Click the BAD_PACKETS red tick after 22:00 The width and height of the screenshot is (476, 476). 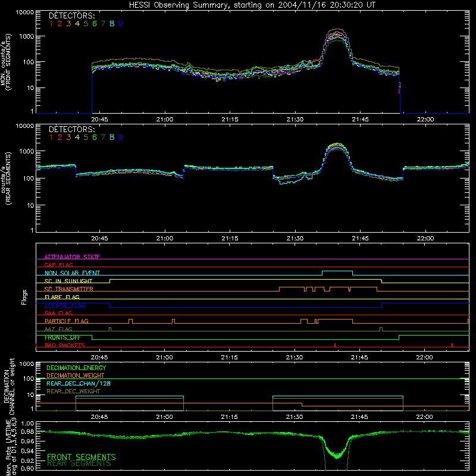click(452, 345)
